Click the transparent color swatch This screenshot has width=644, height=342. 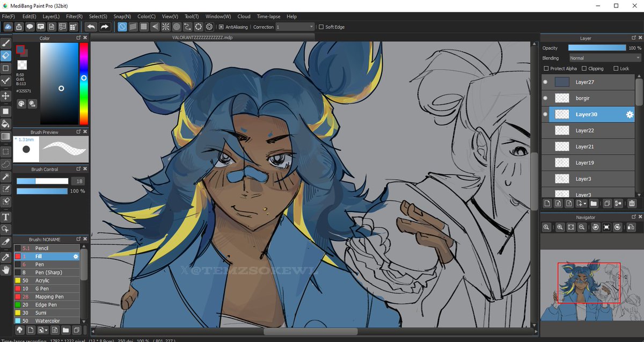tap(22, 64)
